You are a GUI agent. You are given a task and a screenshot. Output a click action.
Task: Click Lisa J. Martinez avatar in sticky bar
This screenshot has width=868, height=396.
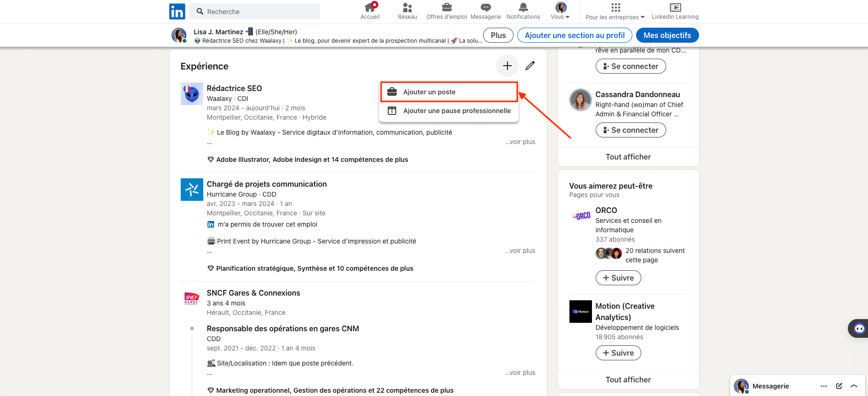coord(178,35)
